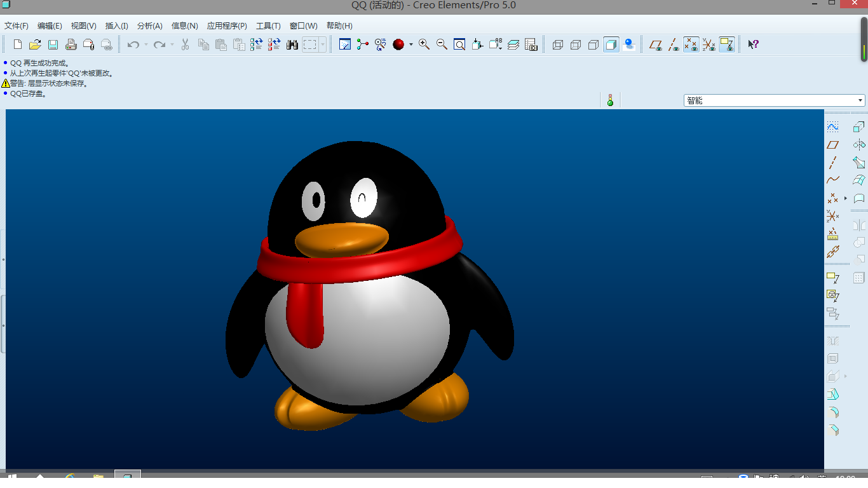Redo the last undone operation
Screen dimensions: 868x488
point(159,44)
